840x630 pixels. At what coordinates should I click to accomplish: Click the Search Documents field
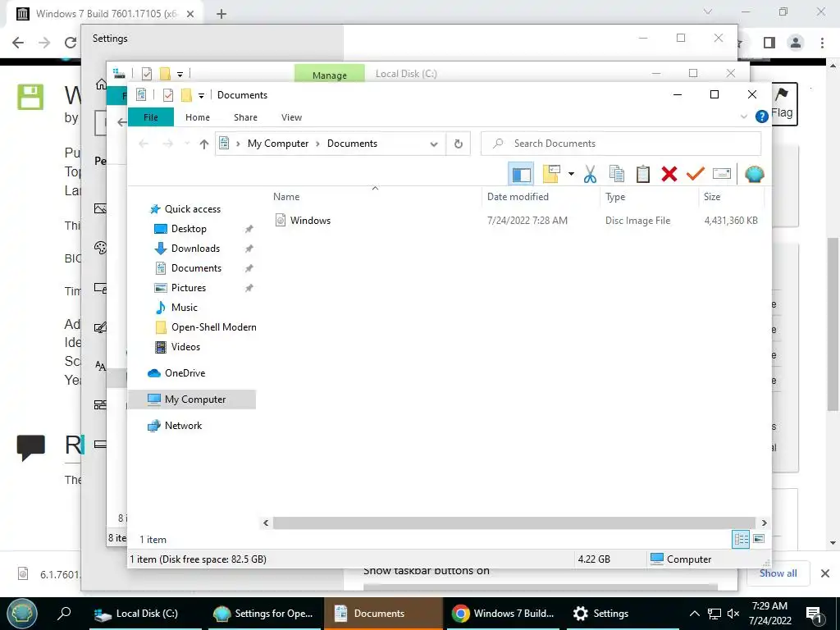point(621,144)
